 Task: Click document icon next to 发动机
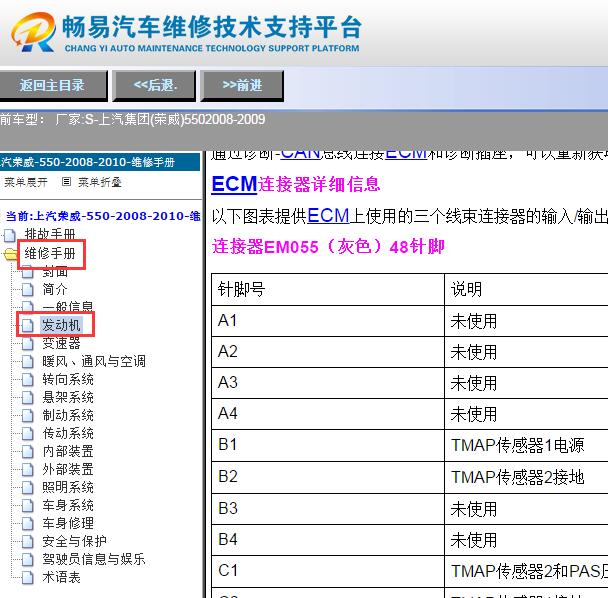tap(27, 325)
